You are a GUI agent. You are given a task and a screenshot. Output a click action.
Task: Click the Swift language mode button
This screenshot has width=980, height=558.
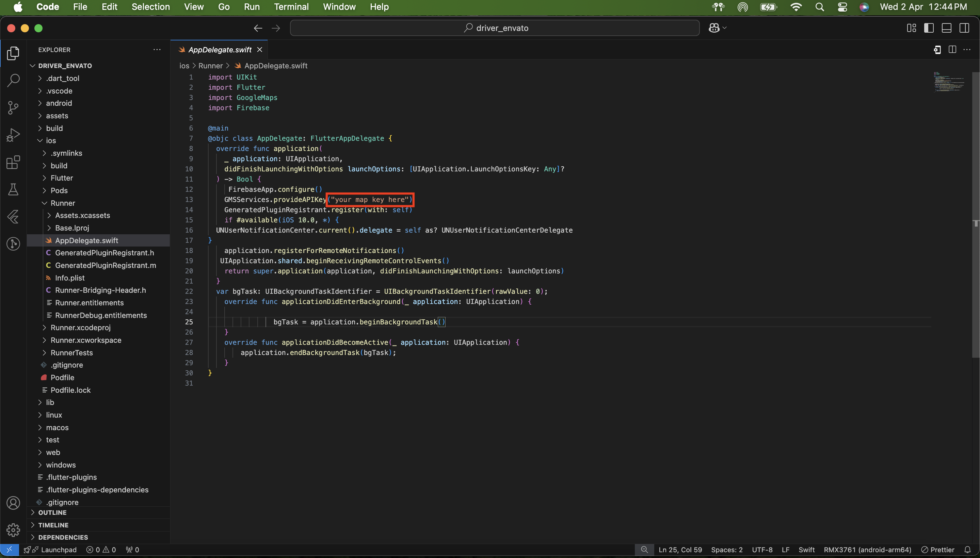pyautogui.click(x=806, y=549)
